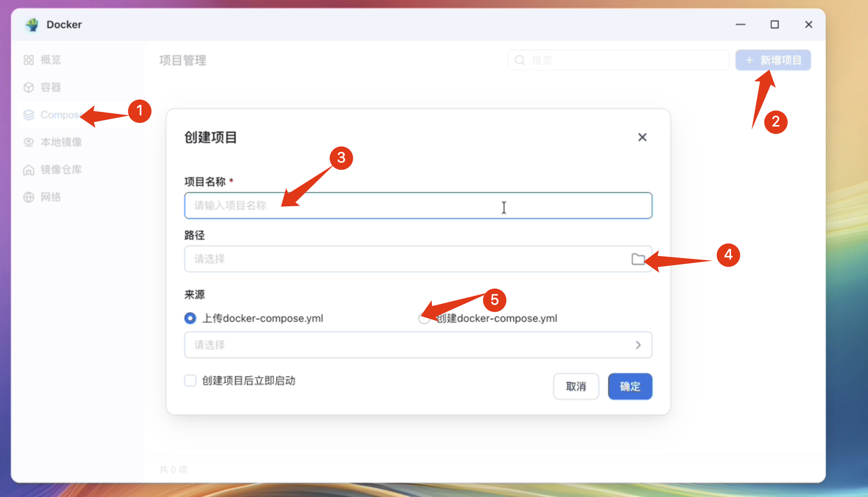868x497 pixels.
Task: Open the 容器 containers sidebar item
Action: pos(50,87)
